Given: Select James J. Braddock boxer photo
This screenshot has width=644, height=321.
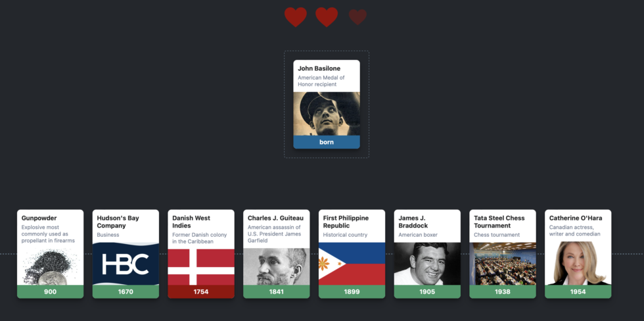Looking at the screenshot, I should click(x=427, y=264).
